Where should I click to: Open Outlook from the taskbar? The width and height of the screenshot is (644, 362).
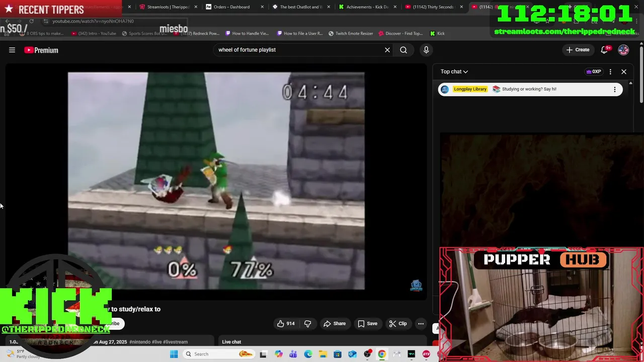point(352,354)
